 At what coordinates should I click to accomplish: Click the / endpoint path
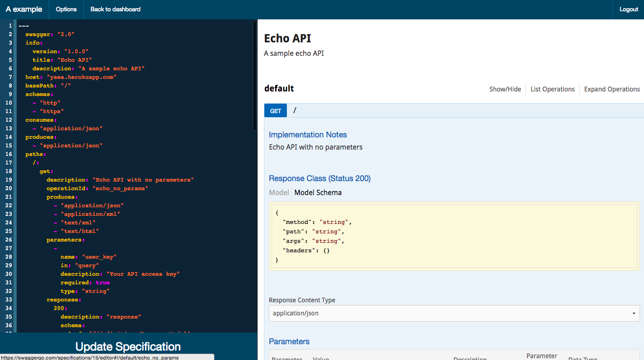tap(295, 110)
